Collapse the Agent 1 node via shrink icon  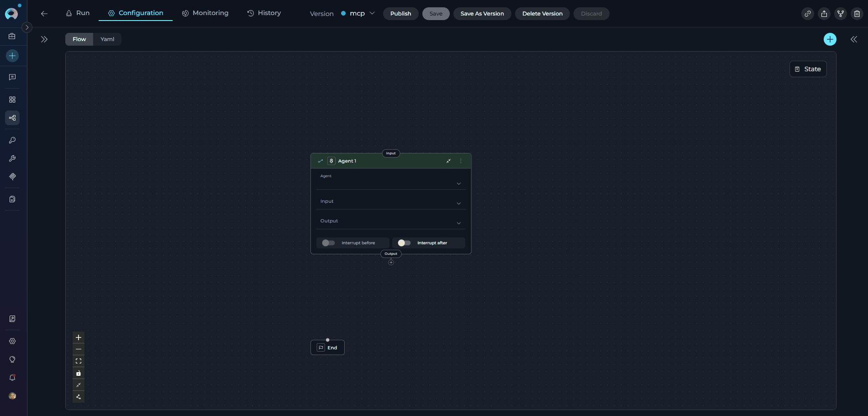click(x=448, y=161)
